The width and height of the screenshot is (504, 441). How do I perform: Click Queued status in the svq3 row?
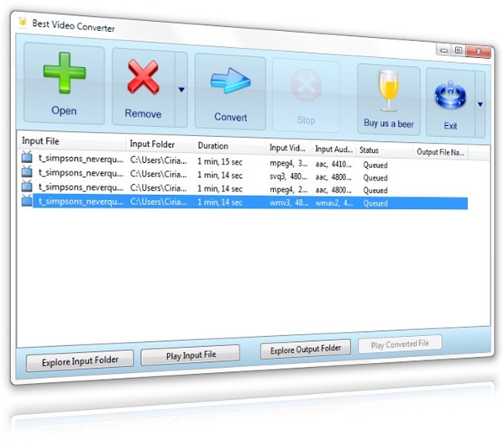[375, 178]
